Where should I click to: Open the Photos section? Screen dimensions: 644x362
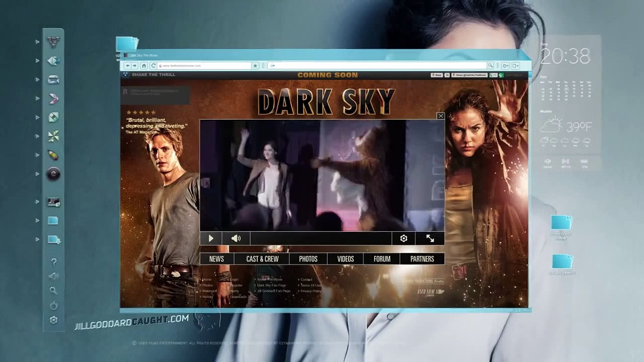coord(308,259)
